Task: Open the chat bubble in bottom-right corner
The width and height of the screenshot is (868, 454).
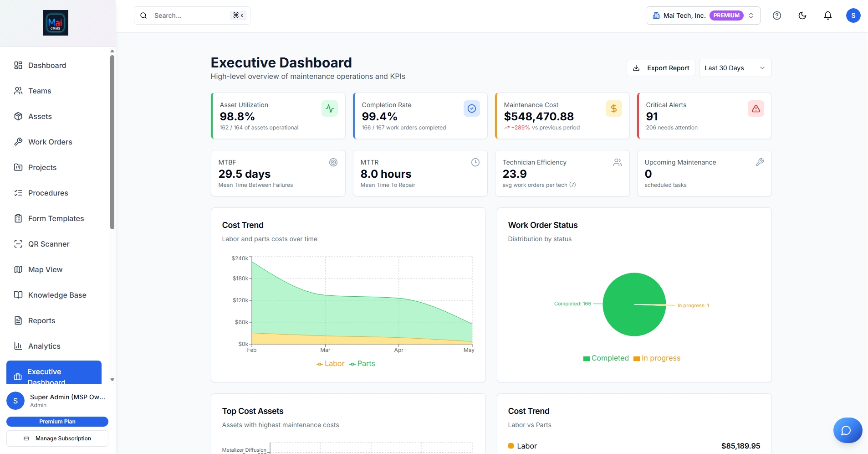Action: (x=848, y=430)
